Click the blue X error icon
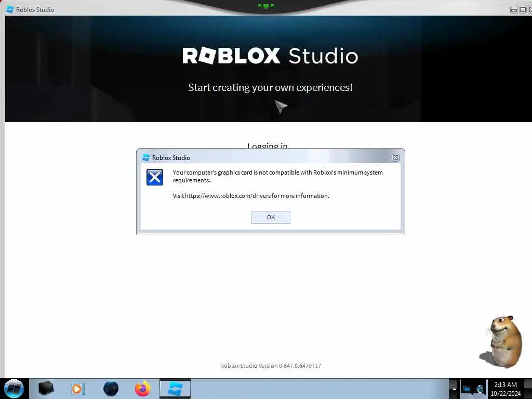 point(155,177)
